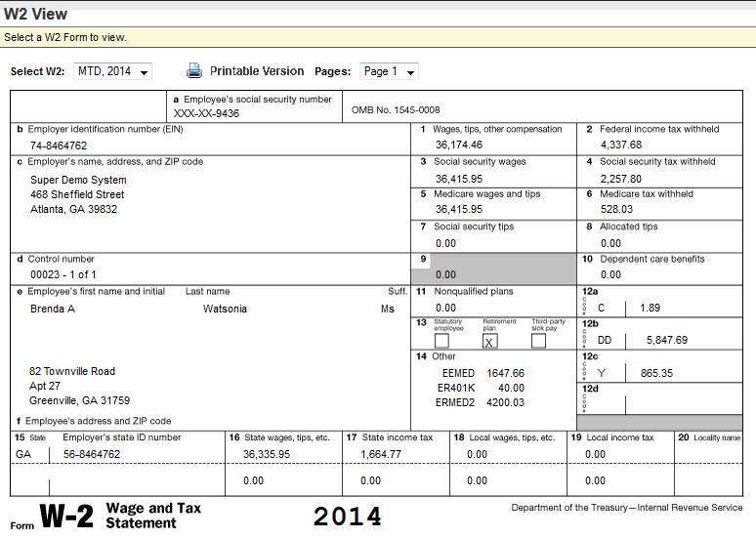
Task: Toggle the Statutory employee checkbox
Action: [441, 341]
